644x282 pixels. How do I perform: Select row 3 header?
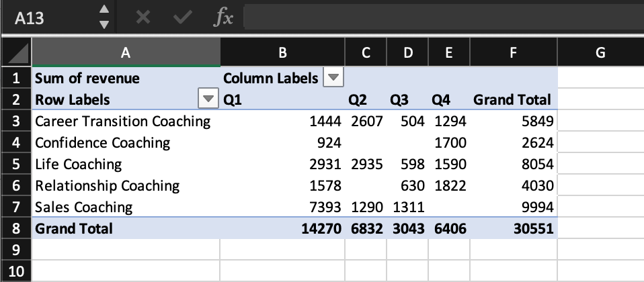pyautogui.click(x=15, y=122)
